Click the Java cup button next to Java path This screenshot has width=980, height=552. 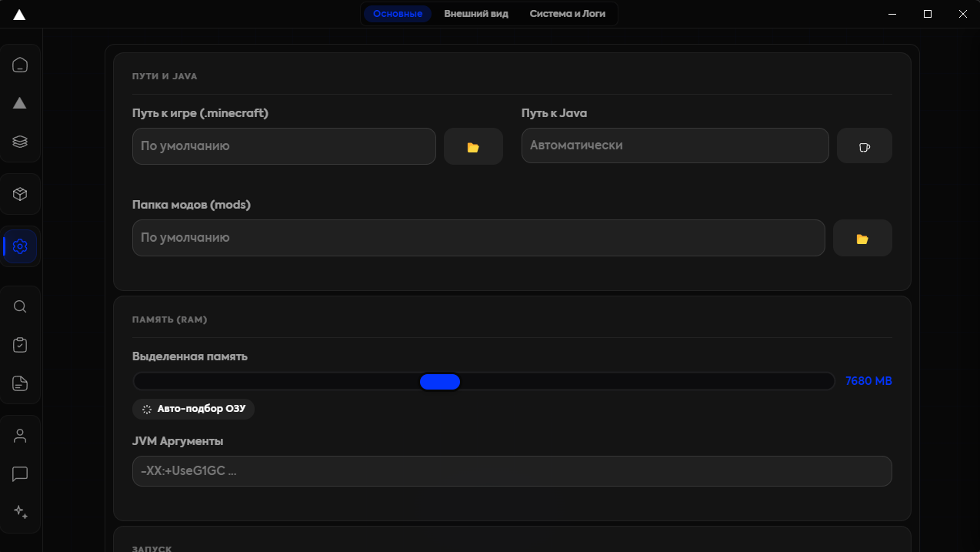coord(865,146)
